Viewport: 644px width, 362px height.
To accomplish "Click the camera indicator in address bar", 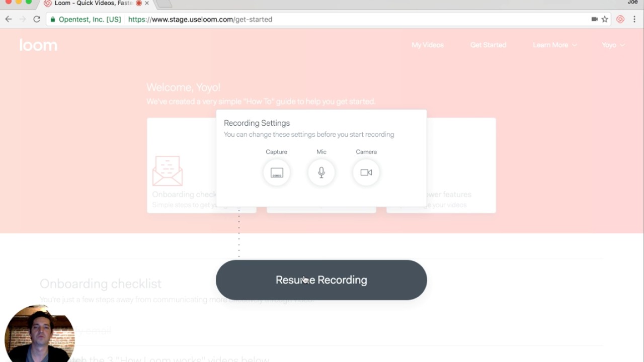I will pyautogui.click(x=594, y=19).
